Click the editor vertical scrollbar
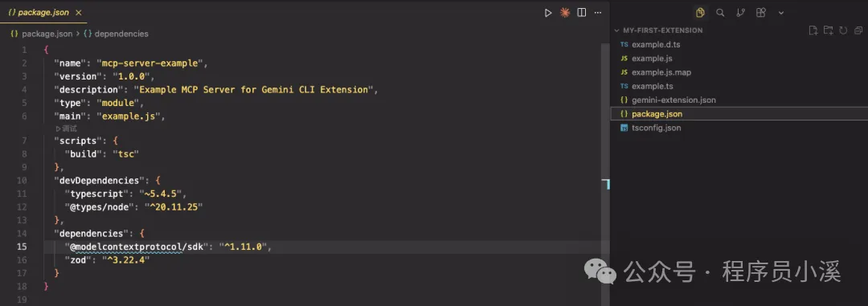The image size is (868, 306). tap(606, 174)
